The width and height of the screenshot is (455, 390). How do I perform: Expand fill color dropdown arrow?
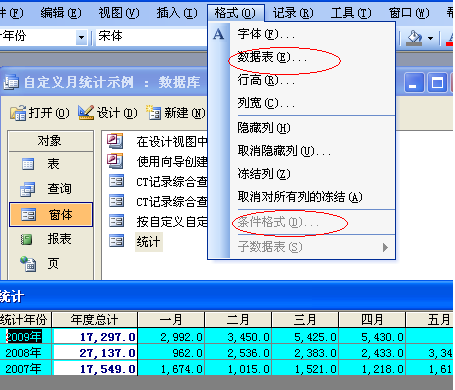[430, 38]
